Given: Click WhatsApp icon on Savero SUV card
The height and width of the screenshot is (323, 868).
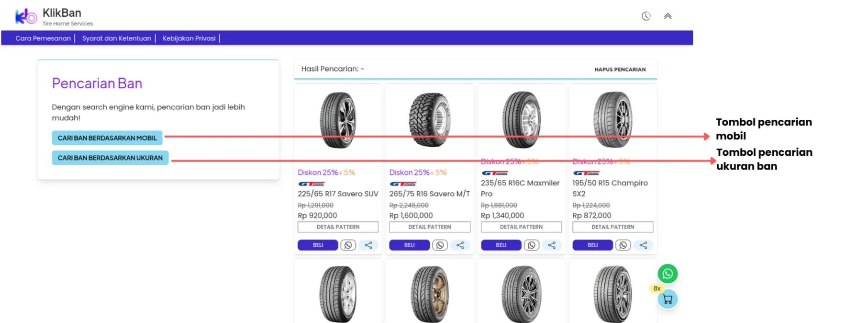Looking at the screenshot, I should (x=348, y=245).
